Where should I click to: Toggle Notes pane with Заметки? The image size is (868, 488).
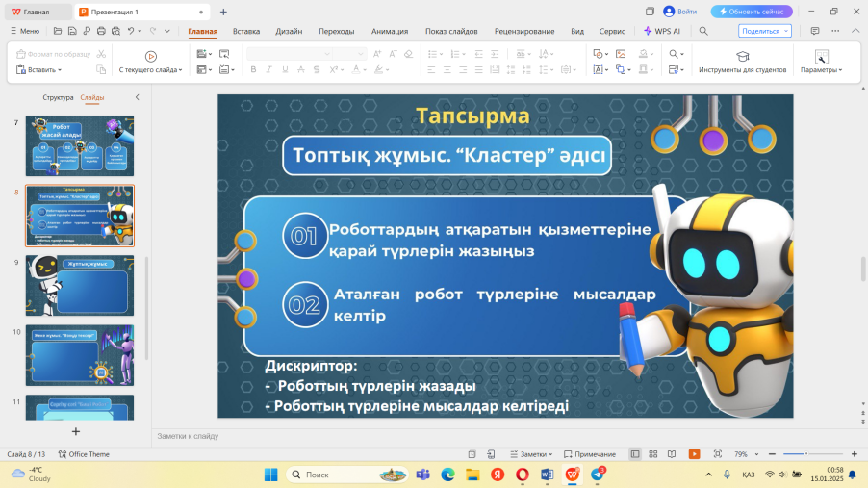click(530, 454)
